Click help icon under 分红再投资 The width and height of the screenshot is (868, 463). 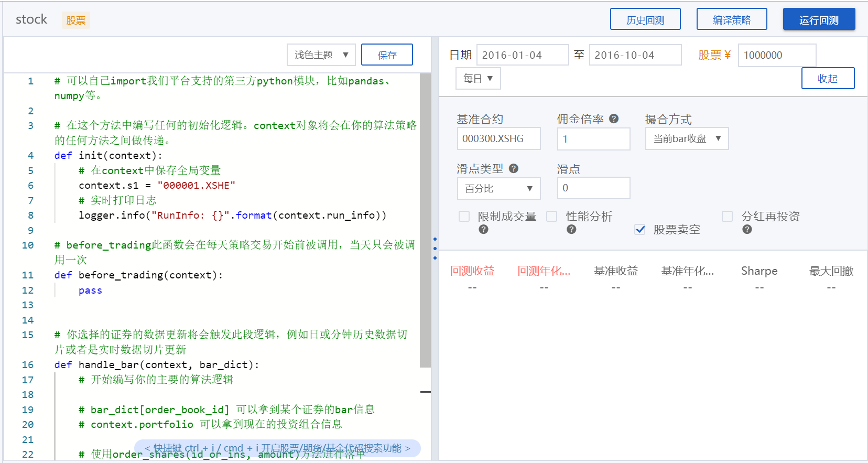coord(747,229)
